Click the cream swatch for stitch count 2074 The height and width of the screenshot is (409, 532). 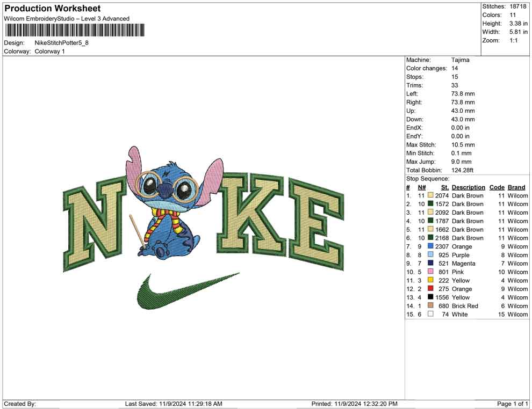(x=430, y=195)
